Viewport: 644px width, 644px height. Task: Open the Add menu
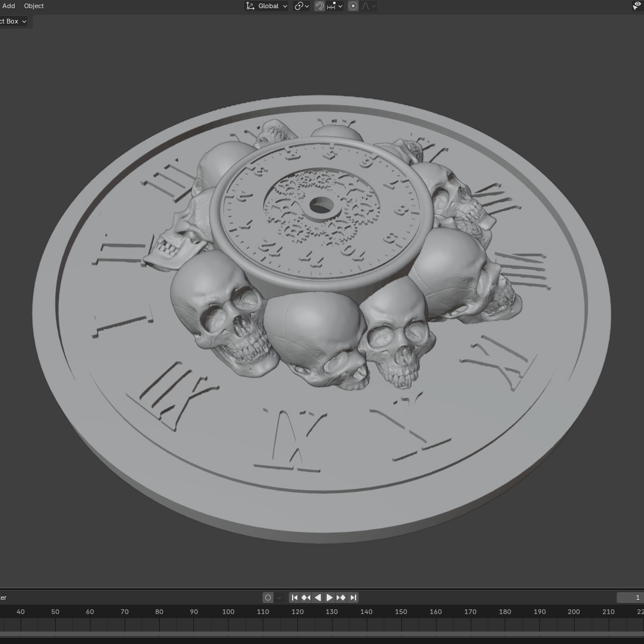point(9,6)
